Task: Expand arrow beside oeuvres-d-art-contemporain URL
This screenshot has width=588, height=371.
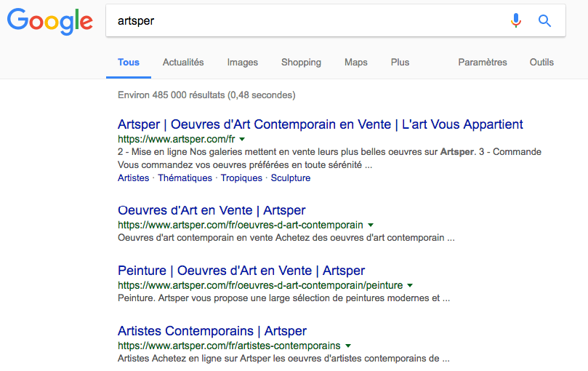Action: [x=371, y=226]
